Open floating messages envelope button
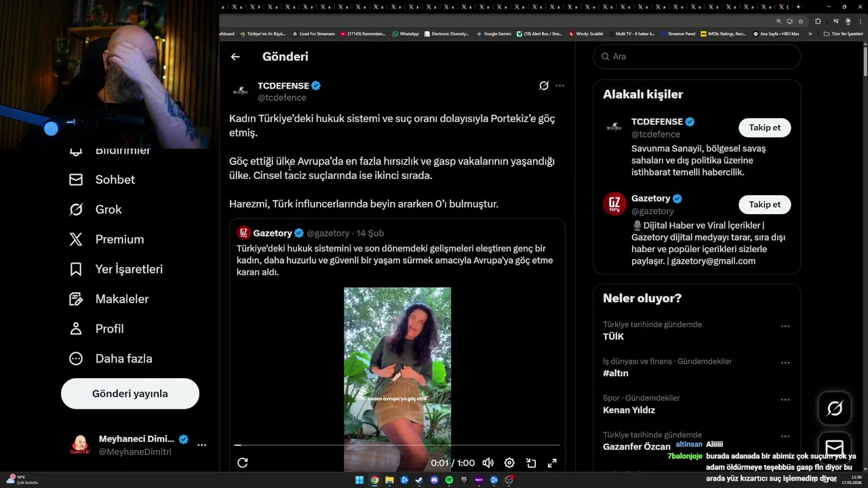The height and width of the screenshot is (488, 868). click(x=835, y=448)
